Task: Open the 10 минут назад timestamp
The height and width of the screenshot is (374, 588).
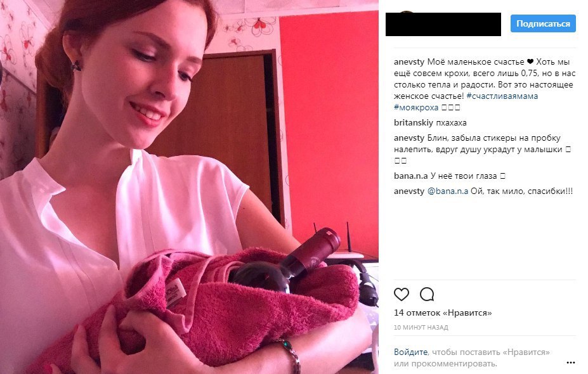Action: pos(421,328)
